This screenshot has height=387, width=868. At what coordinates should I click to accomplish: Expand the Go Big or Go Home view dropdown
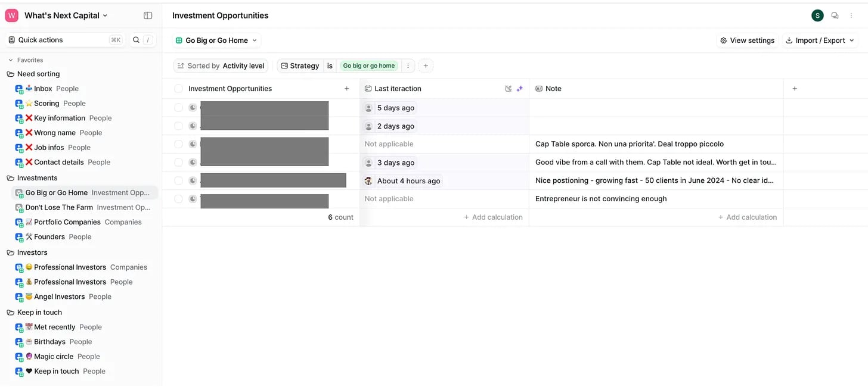217,40
